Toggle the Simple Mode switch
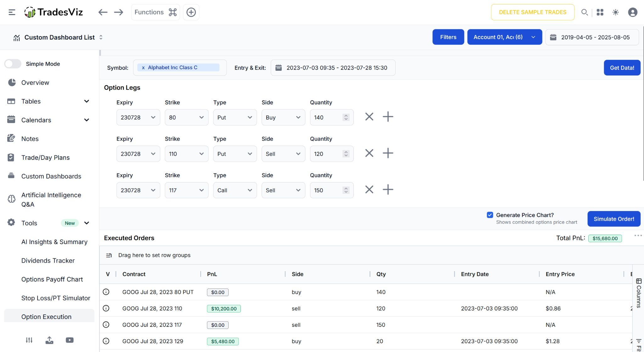644x352 pixels. pos(13,64)
